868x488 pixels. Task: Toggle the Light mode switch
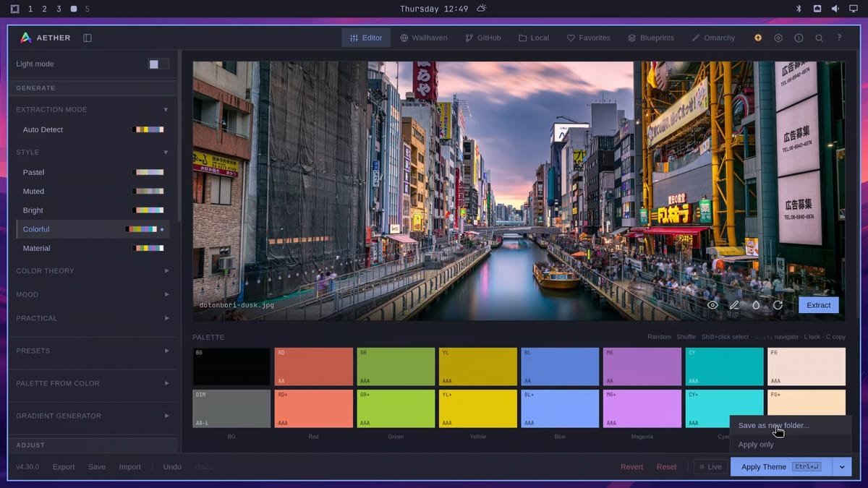[158, 64]
